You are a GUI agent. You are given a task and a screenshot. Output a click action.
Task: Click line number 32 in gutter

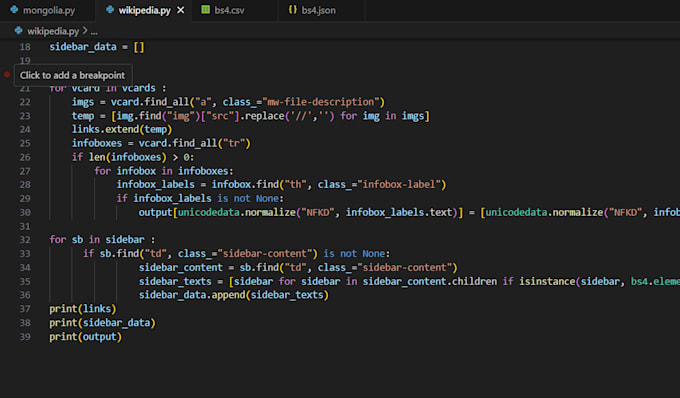25,240
